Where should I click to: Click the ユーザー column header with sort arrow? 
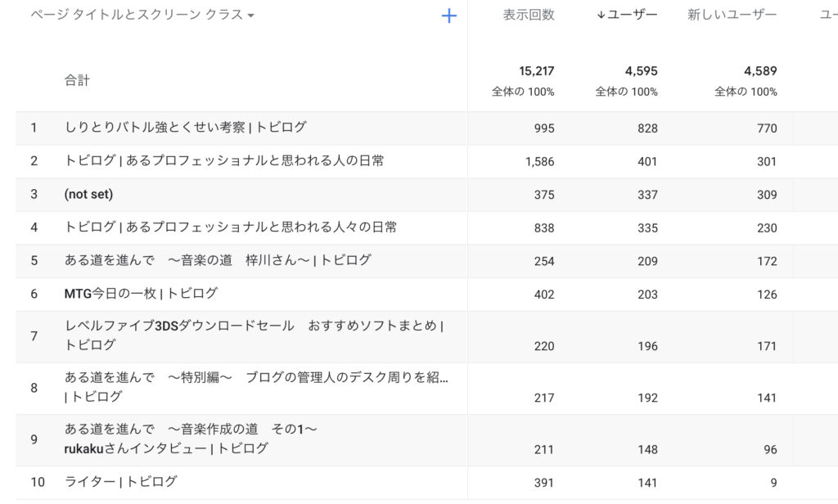pos(628,16)
